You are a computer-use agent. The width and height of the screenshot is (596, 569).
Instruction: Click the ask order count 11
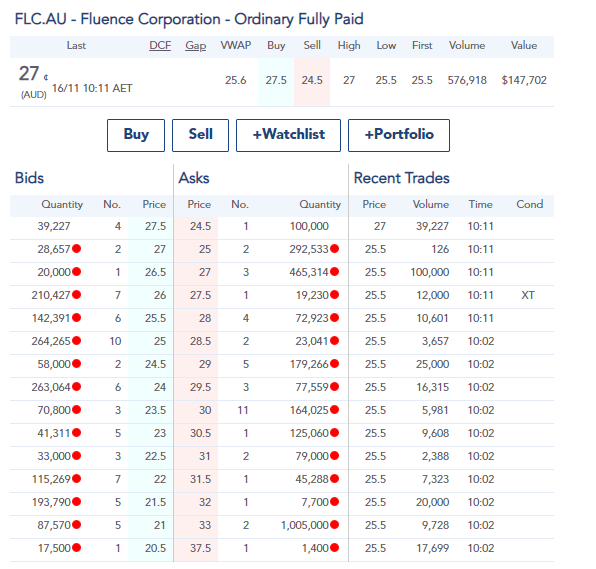[243, 410]
